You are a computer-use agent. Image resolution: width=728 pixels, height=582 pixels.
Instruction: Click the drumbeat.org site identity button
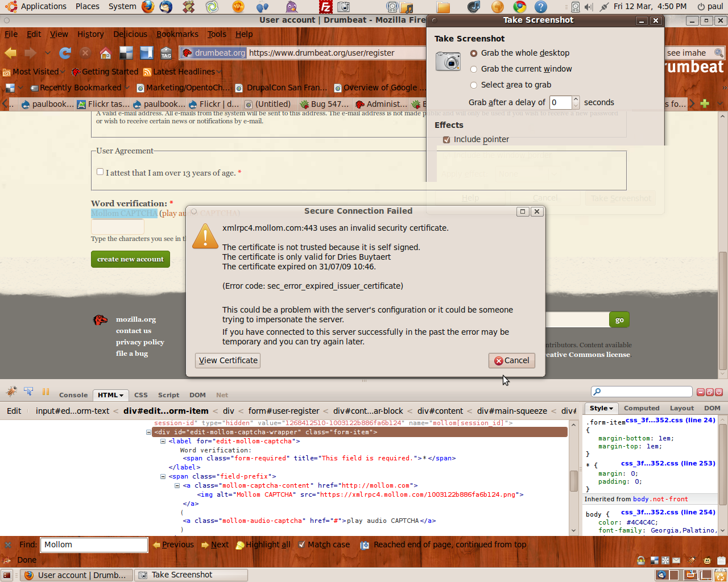[x=214, y=53]
